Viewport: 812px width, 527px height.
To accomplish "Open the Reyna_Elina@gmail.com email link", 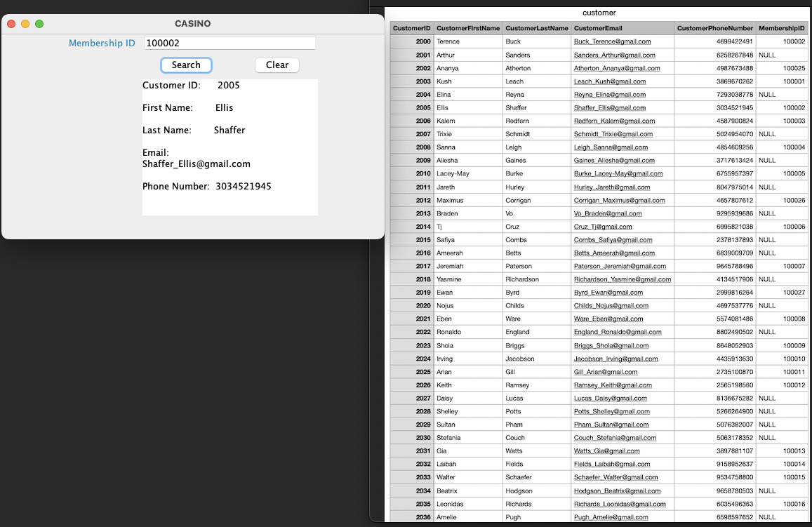I will (x=609, y=95).
